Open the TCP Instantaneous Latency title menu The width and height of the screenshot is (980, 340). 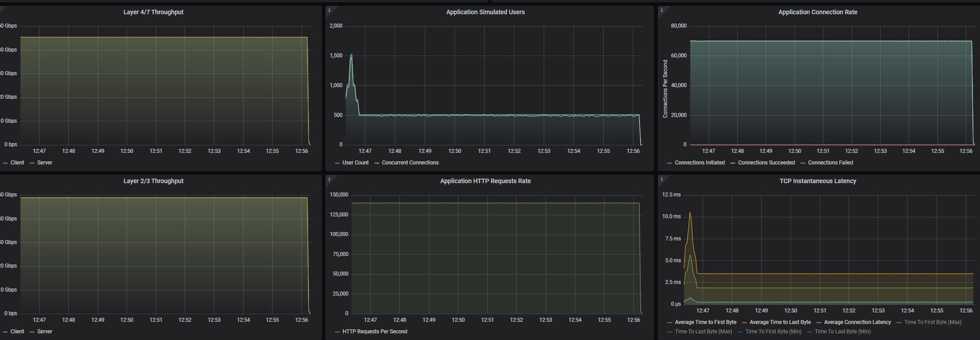818,181
